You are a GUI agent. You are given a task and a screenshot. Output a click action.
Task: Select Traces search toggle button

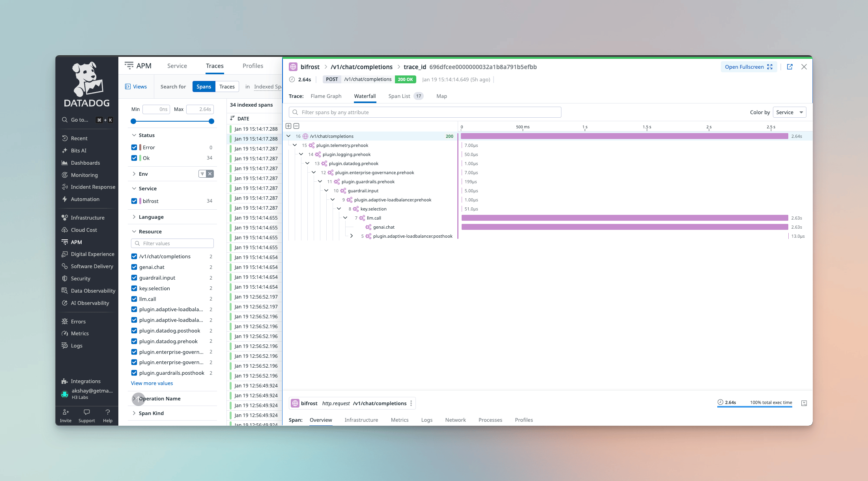pos(227,86)
